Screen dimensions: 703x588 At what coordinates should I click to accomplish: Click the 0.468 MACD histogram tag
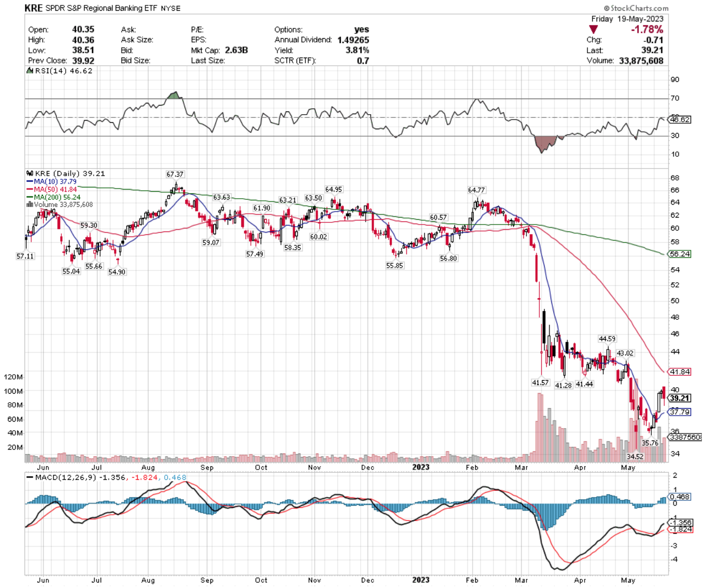680,497
